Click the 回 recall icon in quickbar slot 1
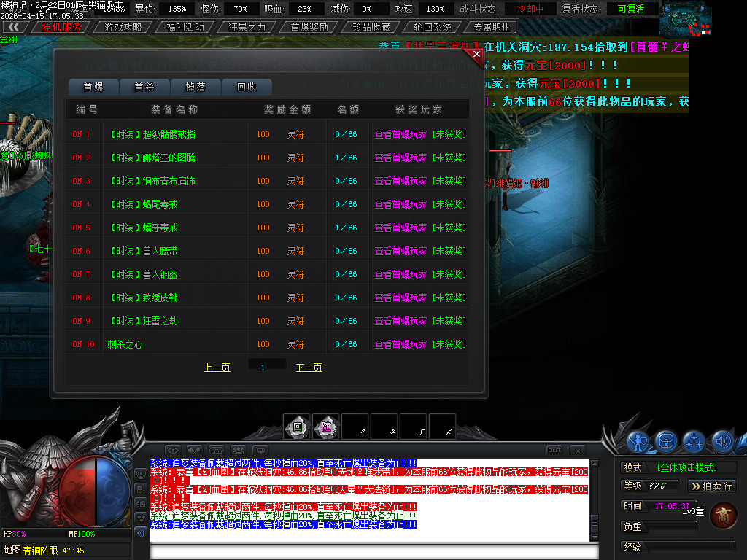This screenshot has width=747, height=560. [298, 428]
